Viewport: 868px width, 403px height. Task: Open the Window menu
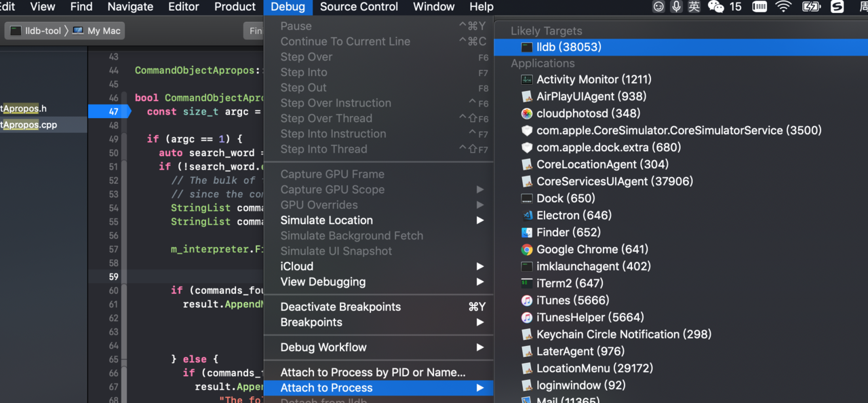pos(434,7)
